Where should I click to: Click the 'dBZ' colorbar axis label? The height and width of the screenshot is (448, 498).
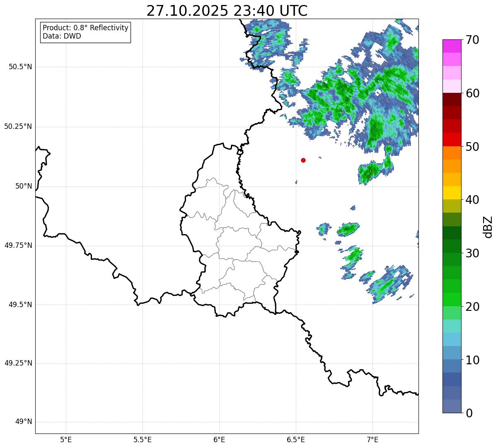pyautogui.click(x=488, y=226)
